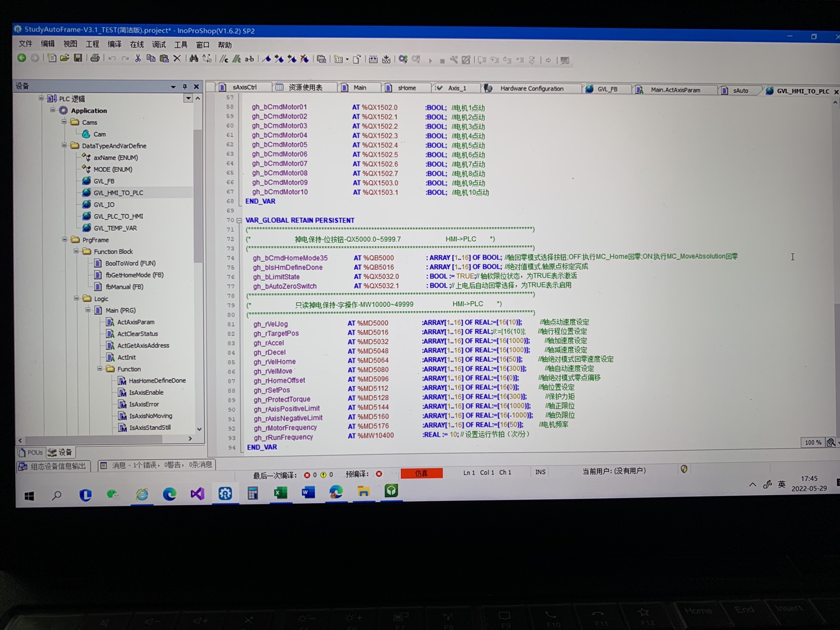The height and width of the screenshot is (630, 840).
Task: Click the Find binoculars icon
Action: (193, 59)
